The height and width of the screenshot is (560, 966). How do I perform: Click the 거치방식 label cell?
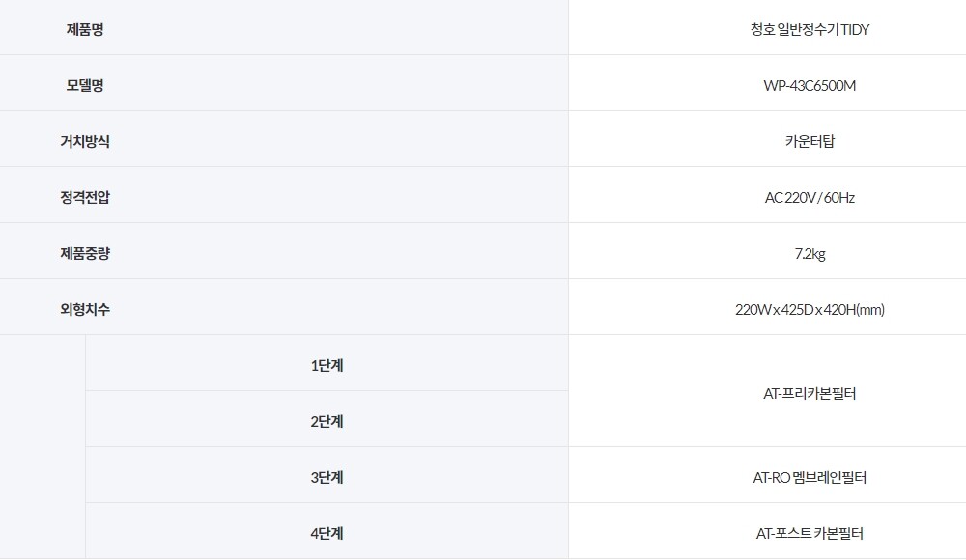85,141
